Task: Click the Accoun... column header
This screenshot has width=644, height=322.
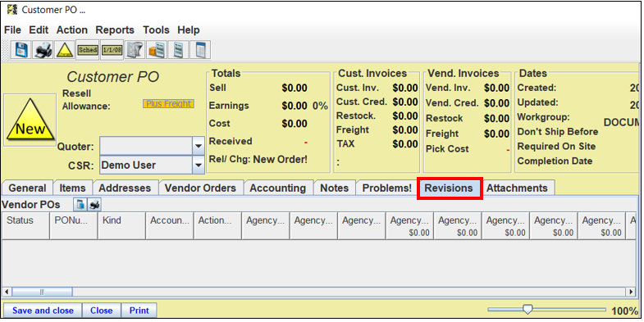Action: (x=170, y=225)
